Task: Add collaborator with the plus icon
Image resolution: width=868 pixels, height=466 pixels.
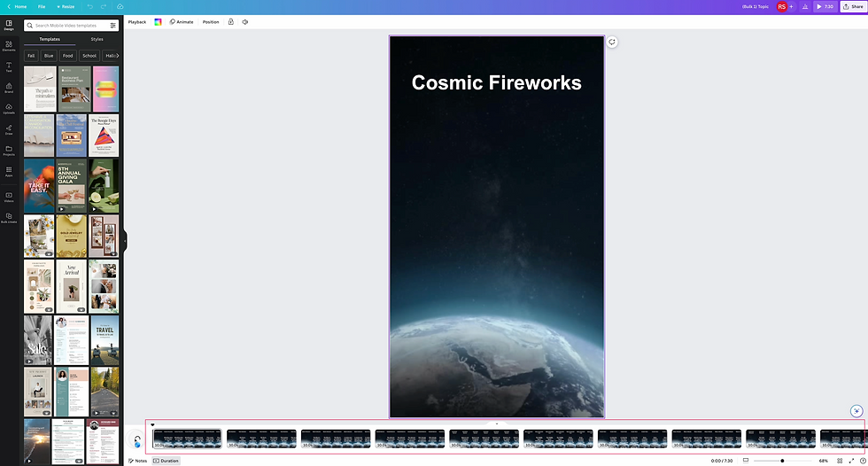Action: click(791, 6)
